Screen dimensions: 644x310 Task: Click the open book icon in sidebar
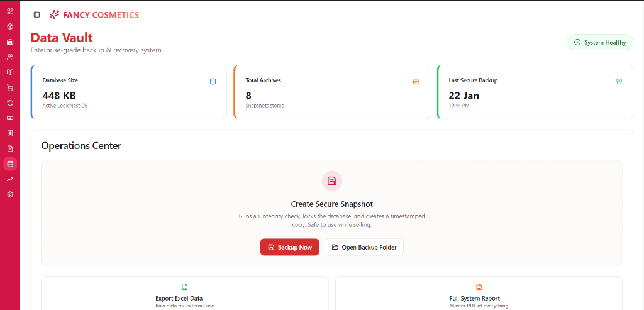pos(10,72)
